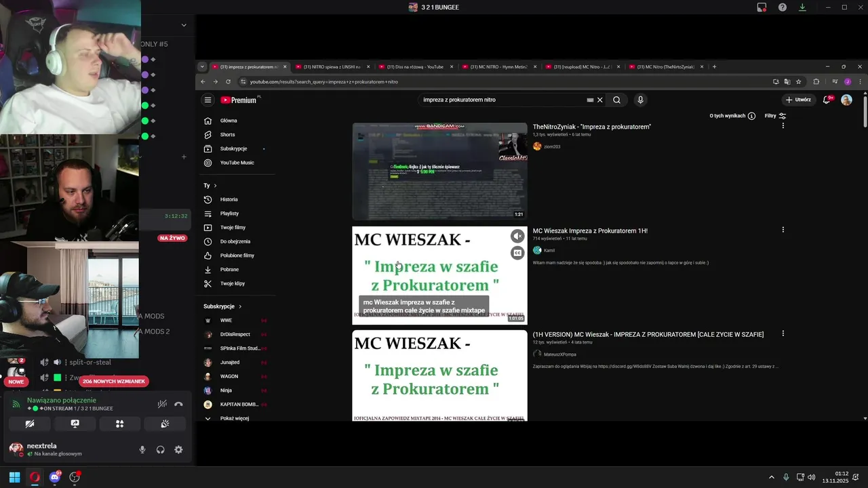
Task: Disconnect from Discord voice channel
Action: (x=178, y=404)
